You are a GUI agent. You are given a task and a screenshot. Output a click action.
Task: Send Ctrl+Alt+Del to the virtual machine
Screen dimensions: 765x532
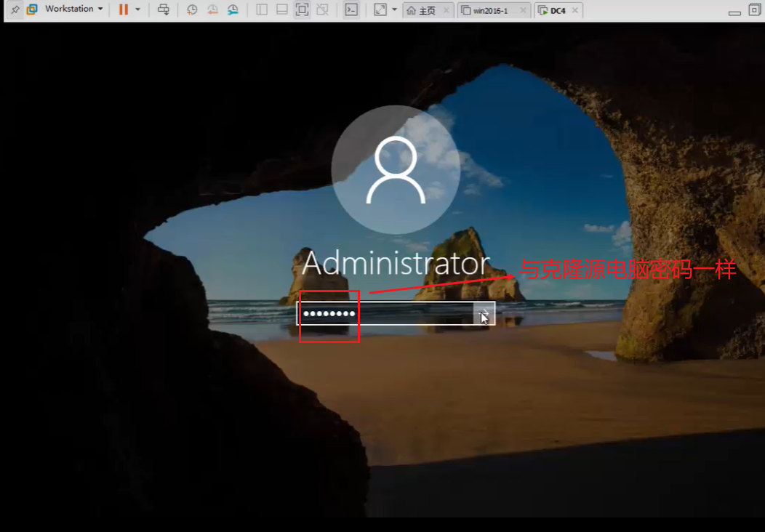[x=164, y=9]
